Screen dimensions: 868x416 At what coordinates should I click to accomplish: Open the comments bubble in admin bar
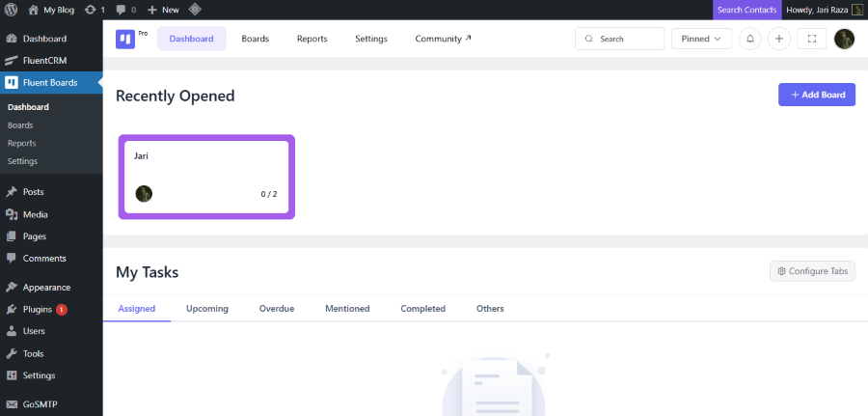[x=126, y=10]
